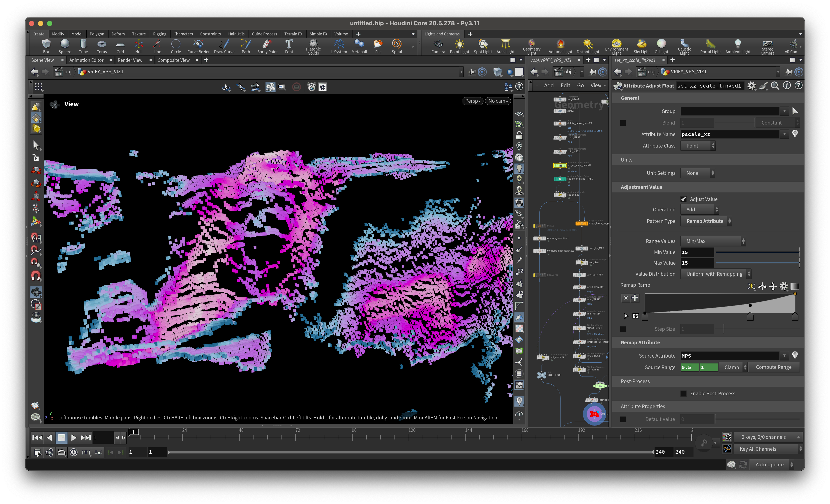Viewport: 830px width, 504px height.
Task: Create a Camera from the Lights and Cameras shelf
Action: [x=438, y=46]
